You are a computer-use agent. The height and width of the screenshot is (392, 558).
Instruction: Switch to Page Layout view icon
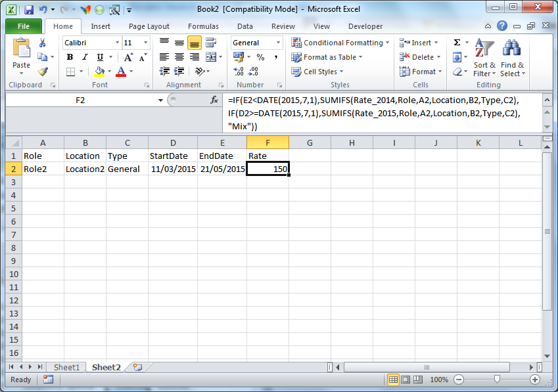point(406,380)
